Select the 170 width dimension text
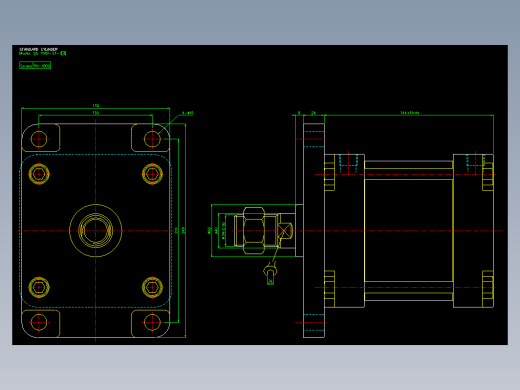This screenshot has height=390, width=520. (x=96, y=106)
